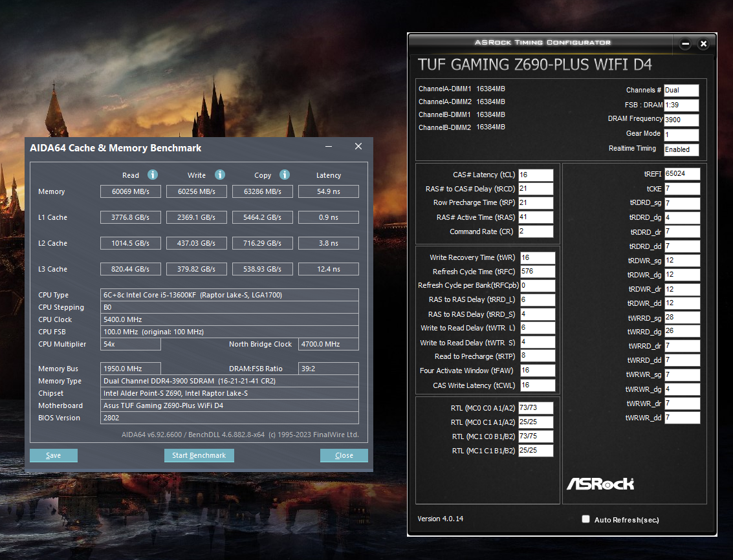
Task: Select the CAS Write Latency (tCWL) field
Action: click(x=538, y=385)
